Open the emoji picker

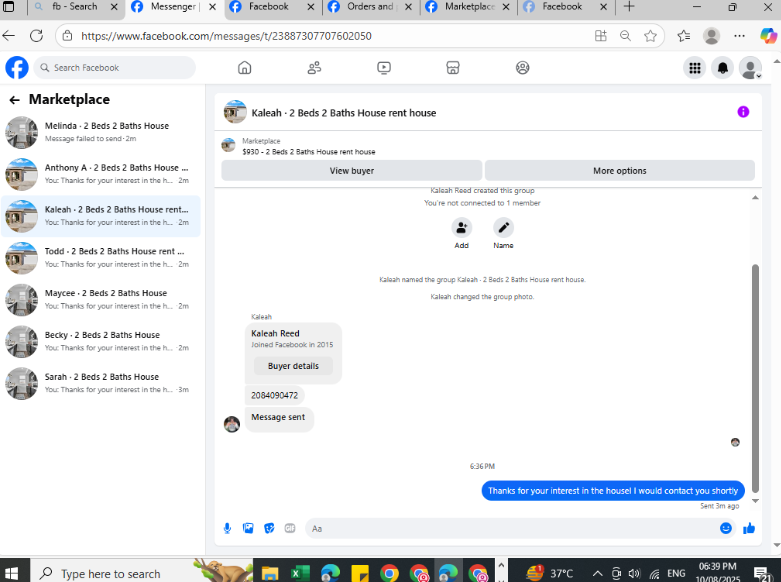(x=726, y=528)
